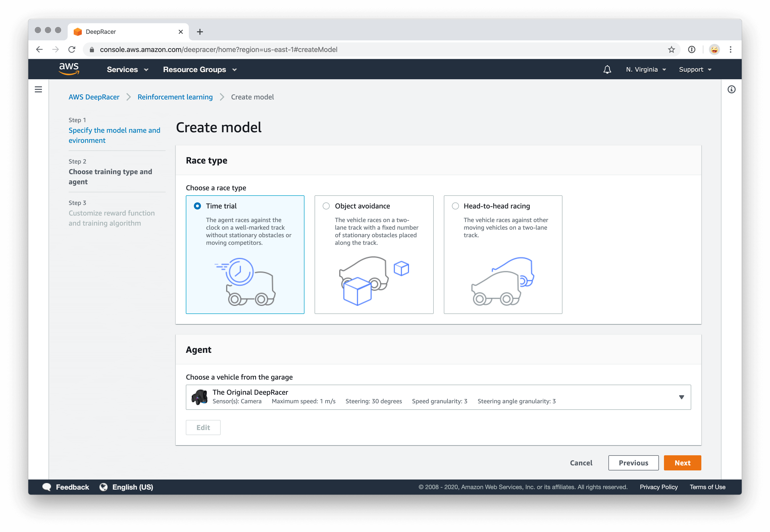Click the profile avatar emoji icon
The height and width of the screenshot is (532, 770).
pos(714,49)
